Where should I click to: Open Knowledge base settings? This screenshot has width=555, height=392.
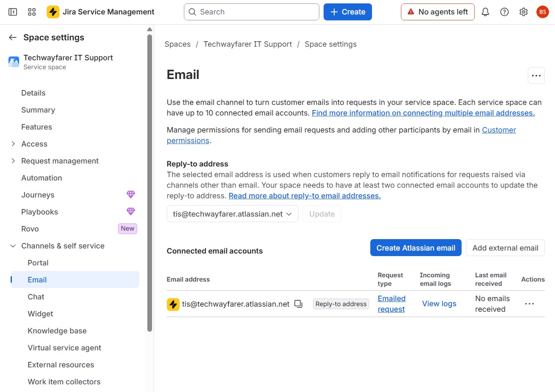point(57,331)
